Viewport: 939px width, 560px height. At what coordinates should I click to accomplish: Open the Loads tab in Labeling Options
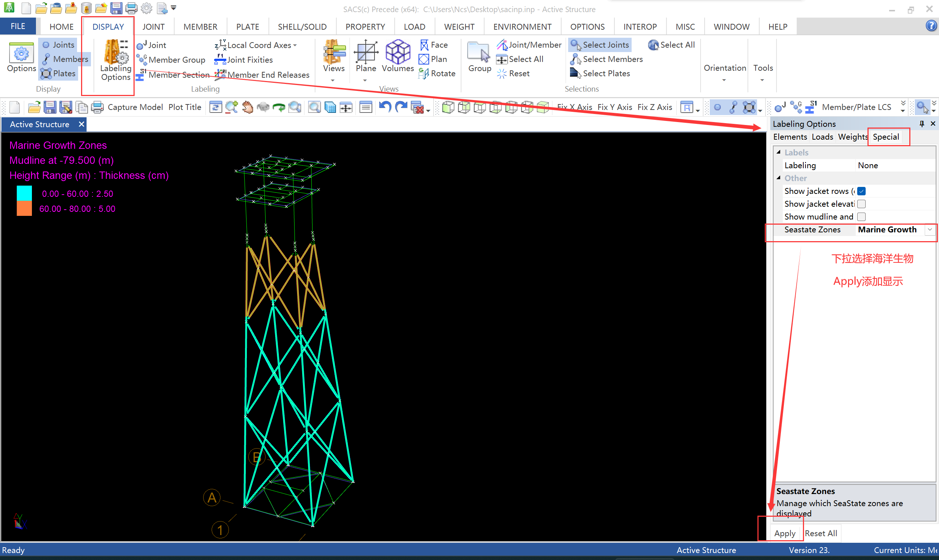pos(822,137)
